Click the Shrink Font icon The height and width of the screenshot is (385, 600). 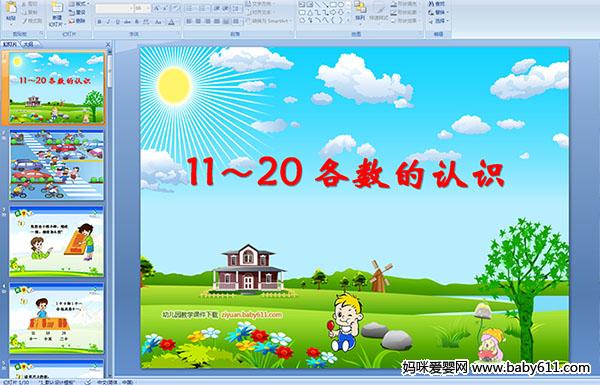pos(165,8)
